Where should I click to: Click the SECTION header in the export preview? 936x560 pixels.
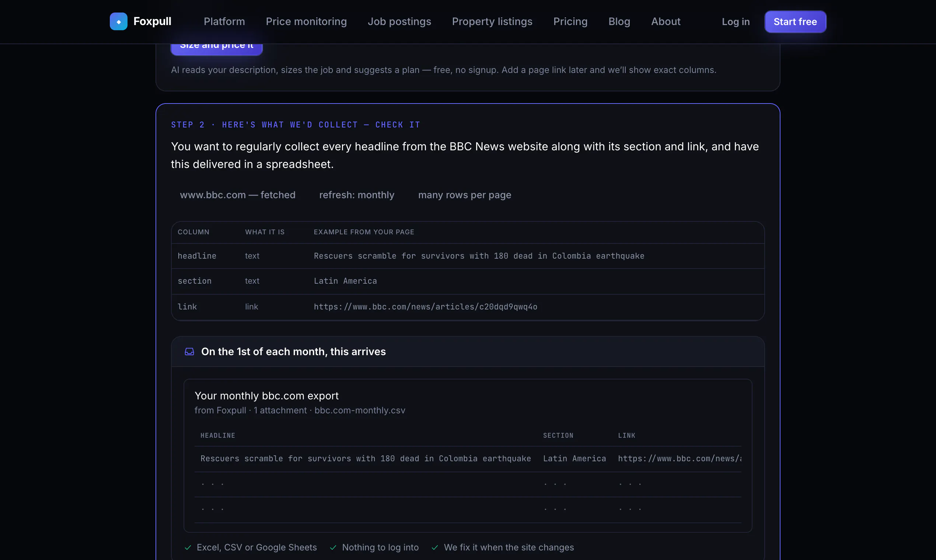(x=558, y=435)
